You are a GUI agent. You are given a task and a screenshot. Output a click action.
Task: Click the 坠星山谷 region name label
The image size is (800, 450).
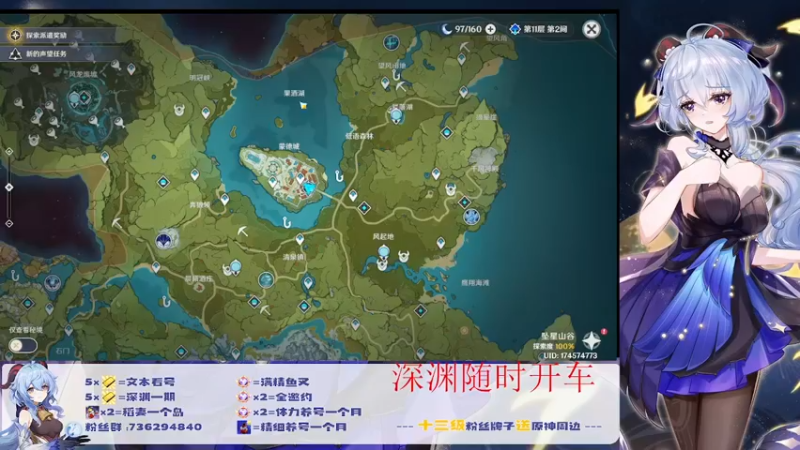558,336
